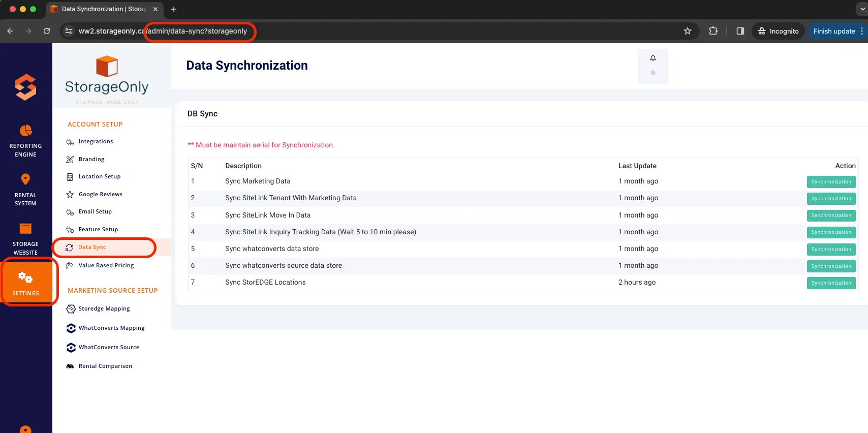Synchronize SiteLink Inquiry Tracking Data
This screenshot has height=433, width=868.
click(x=831, y=232)
